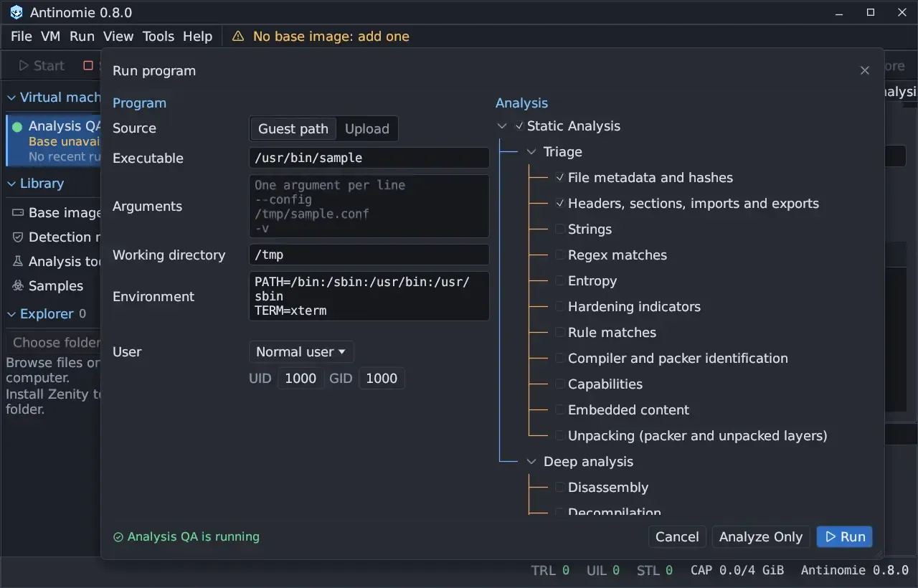
Task: Collapse the Library sidebar section
Action: pos(11,184)
